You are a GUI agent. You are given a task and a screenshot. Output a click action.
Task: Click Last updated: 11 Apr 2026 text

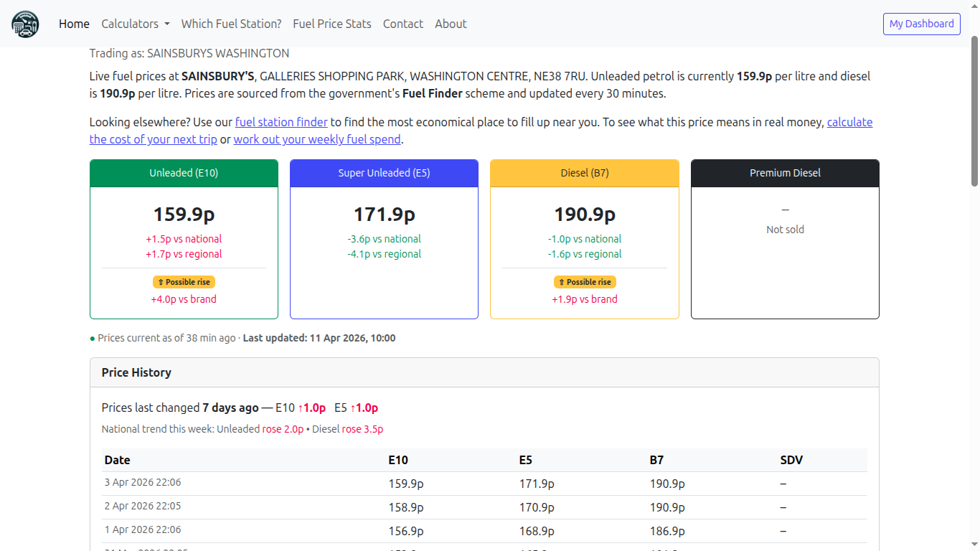point(319,338)
